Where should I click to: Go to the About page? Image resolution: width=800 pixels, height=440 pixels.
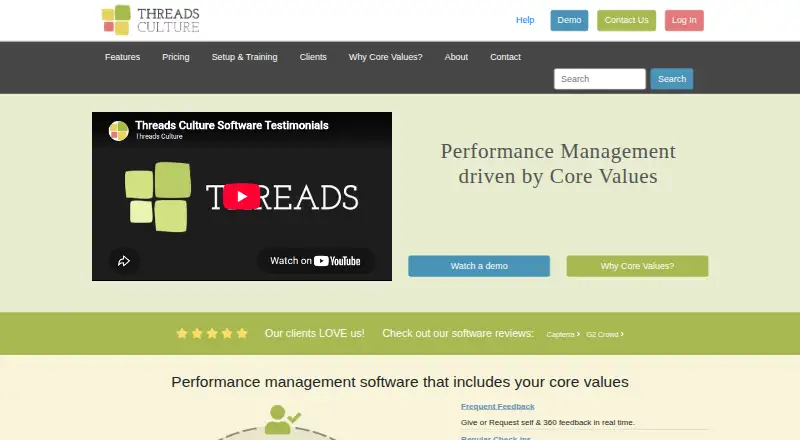click(456, 57)
